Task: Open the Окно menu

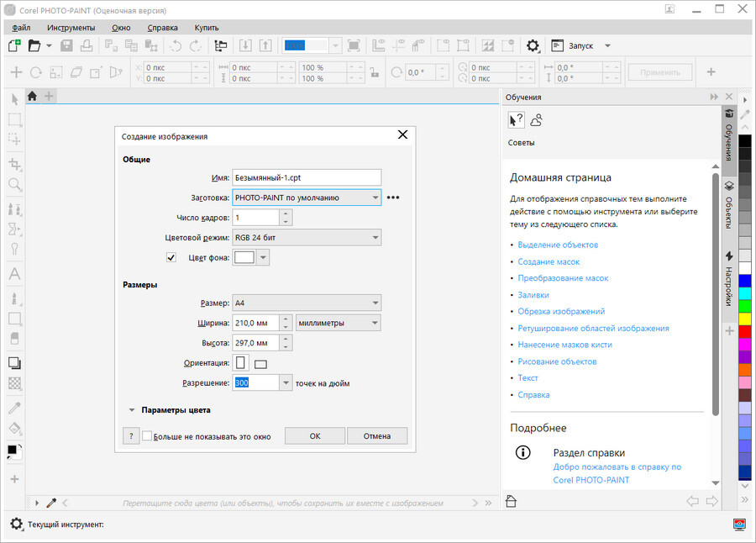Action: point(121,28)
